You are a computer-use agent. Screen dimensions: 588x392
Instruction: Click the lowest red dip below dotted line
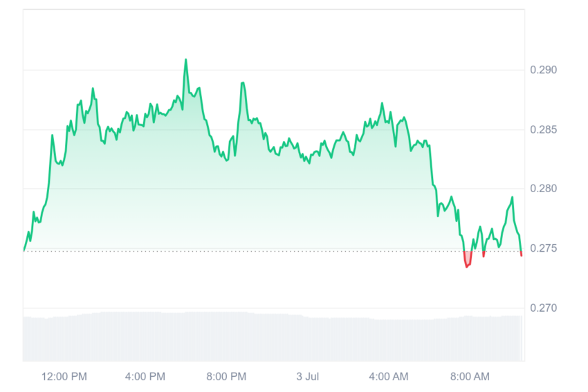(467, 266)
